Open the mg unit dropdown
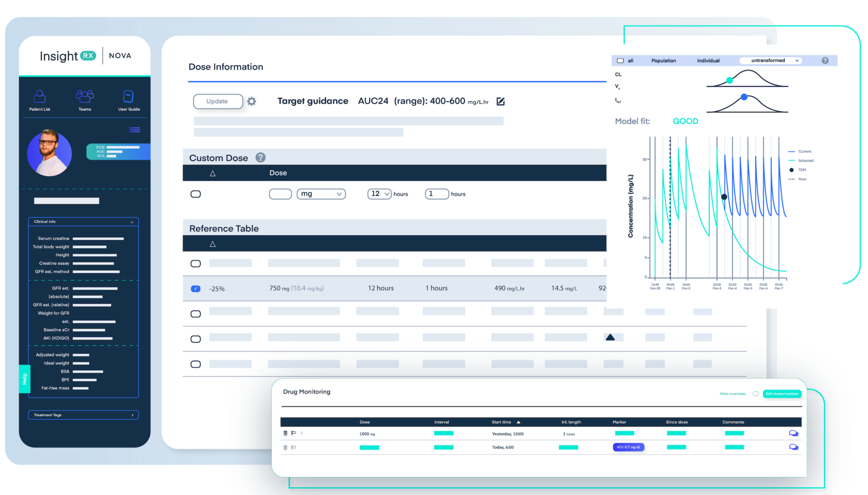Screen dimensions: 868x495 [x=321, y=194]
